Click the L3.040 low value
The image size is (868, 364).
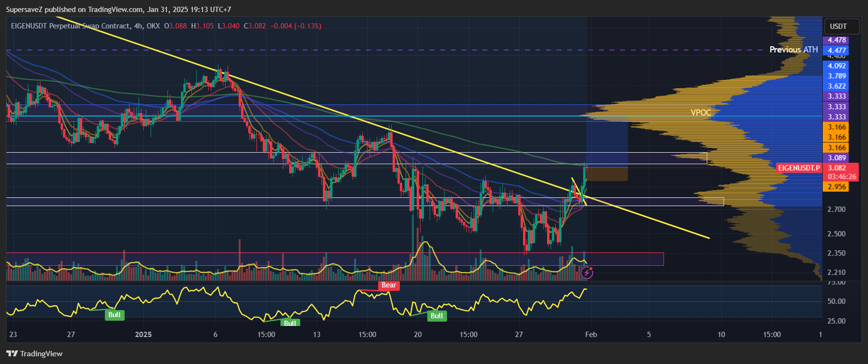[x=229, y=26]
